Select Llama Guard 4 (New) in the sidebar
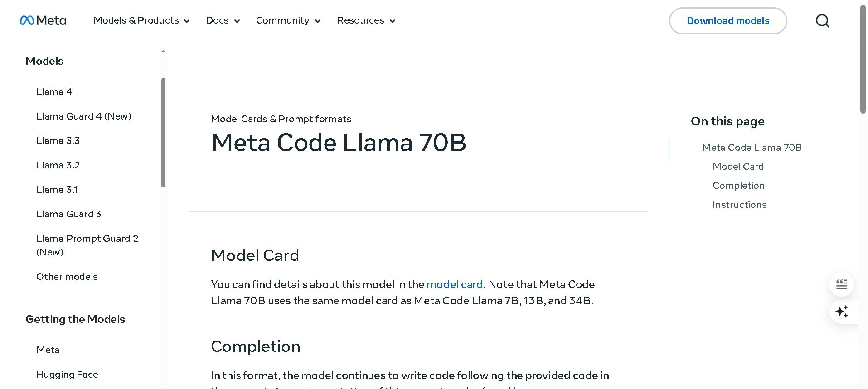The height and width of the screenshot is (389, 868). point(83,116)
